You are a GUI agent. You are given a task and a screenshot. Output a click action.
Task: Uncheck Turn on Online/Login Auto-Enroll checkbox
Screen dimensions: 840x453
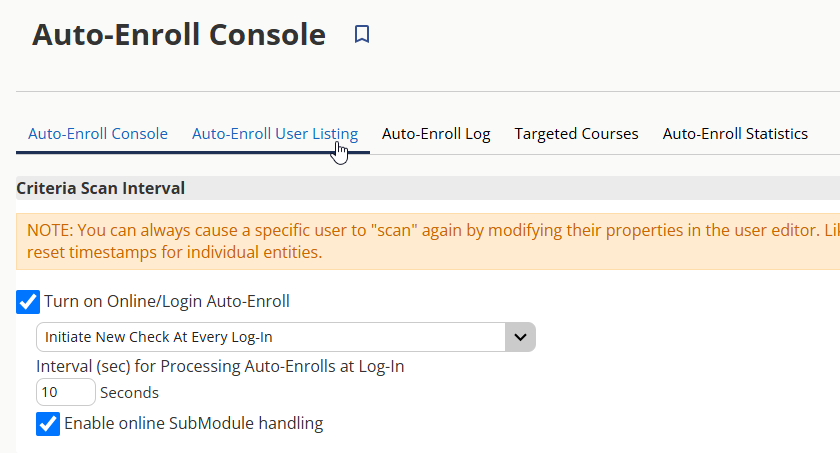28,302
